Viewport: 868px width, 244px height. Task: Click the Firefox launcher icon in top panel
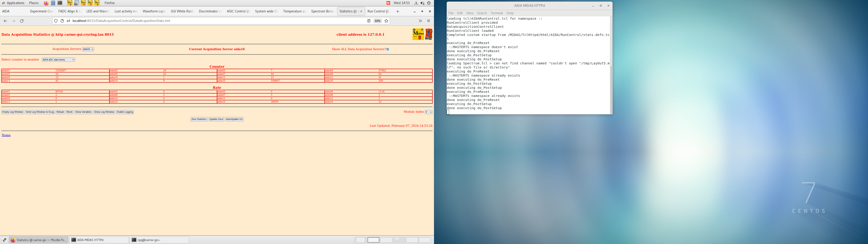(46, 3)
